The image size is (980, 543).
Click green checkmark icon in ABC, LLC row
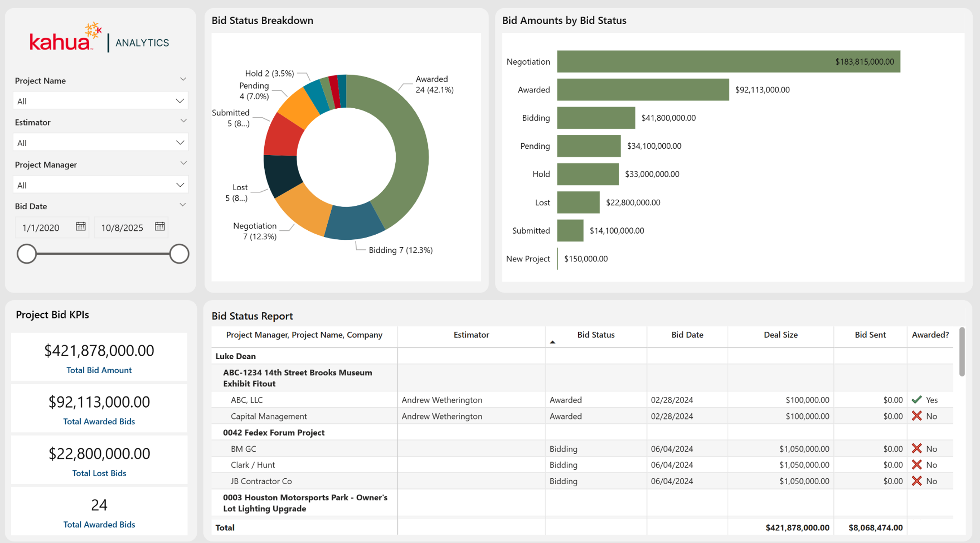coord(917,400)
